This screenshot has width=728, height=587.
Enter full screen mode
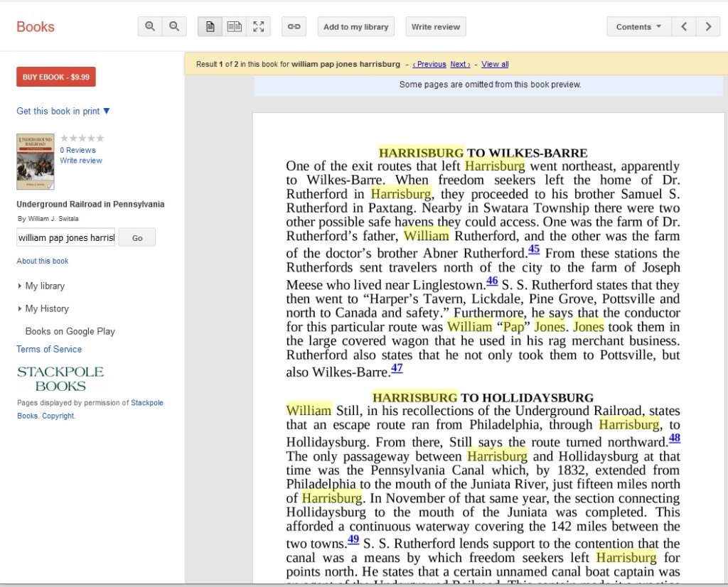pos(258,27)
